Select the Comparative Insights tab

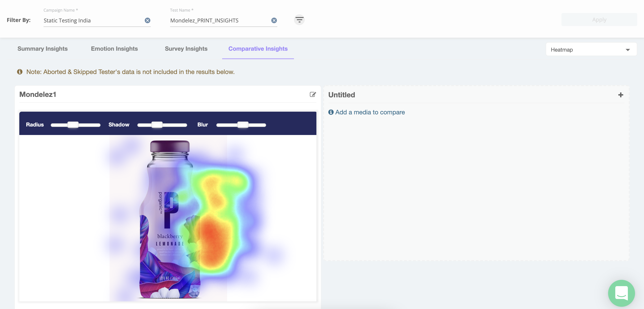tap(258, 49)
